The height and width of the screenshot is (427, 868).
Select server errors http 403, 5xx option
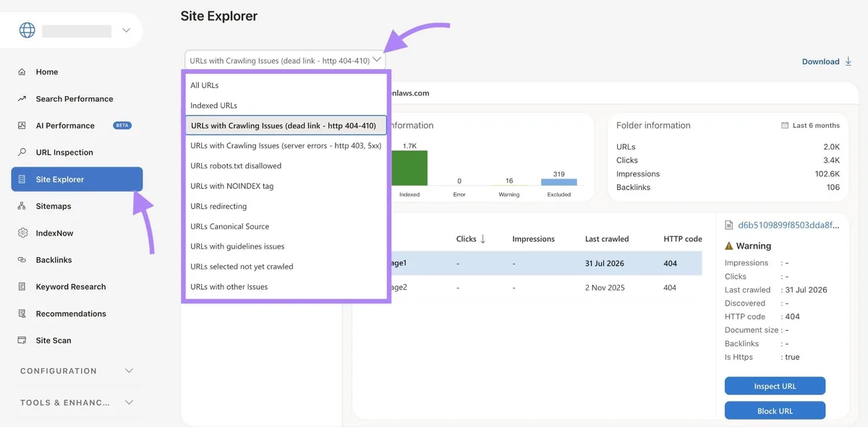[286, 146]
